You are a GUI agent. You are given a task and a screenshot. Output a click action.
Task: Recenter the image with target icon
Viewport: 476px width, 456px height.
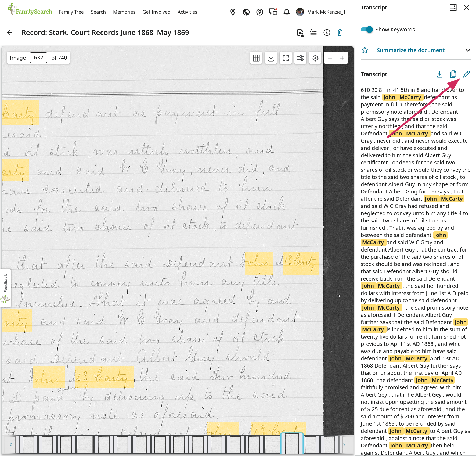(315, 58)
